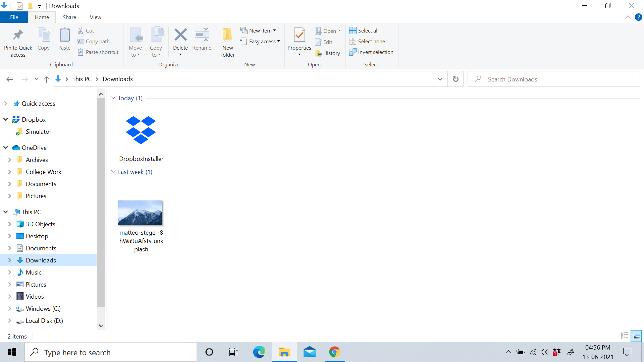Expand Quick access in the navigation pane
Viewport: 644px width, 362px height.
pos(6,104)
